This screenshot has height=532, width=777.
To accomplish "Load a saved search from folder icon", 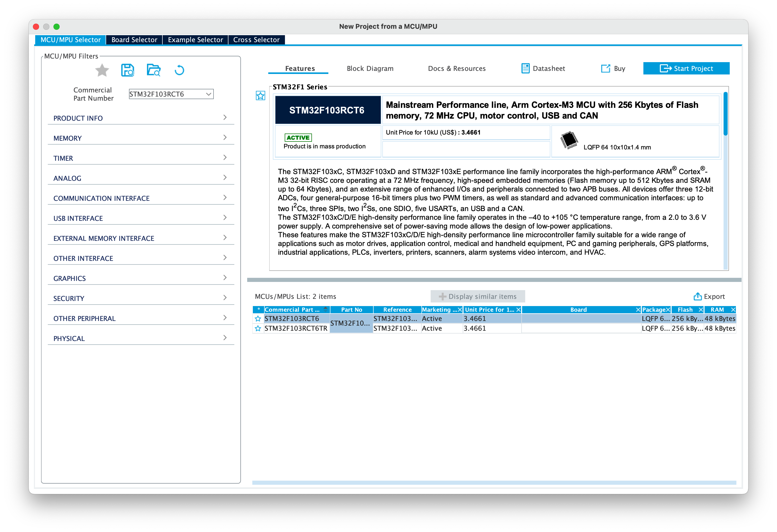I will coord(153,70).
